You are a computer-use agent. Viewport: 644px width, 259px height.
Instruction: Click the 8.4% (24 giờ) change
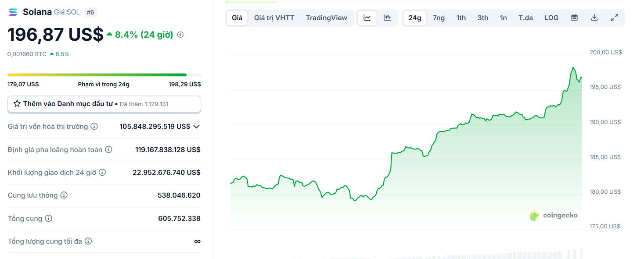[x=140, y=35]
